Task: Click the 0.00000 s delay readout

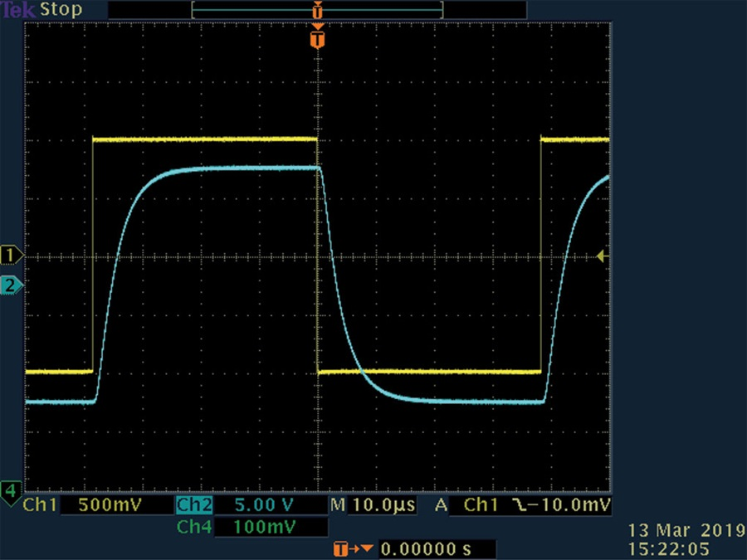Action: 426,548
